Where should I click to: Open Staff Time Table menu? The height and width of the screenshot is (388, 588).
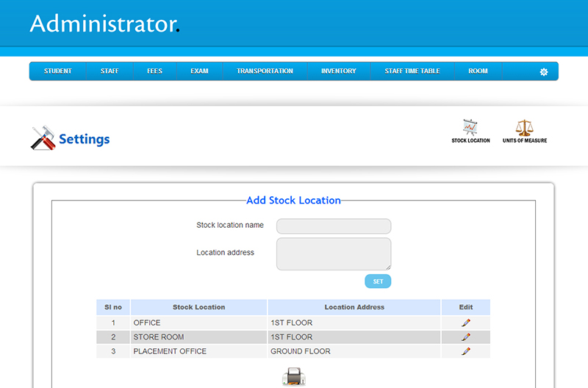(x=412, y=71)
